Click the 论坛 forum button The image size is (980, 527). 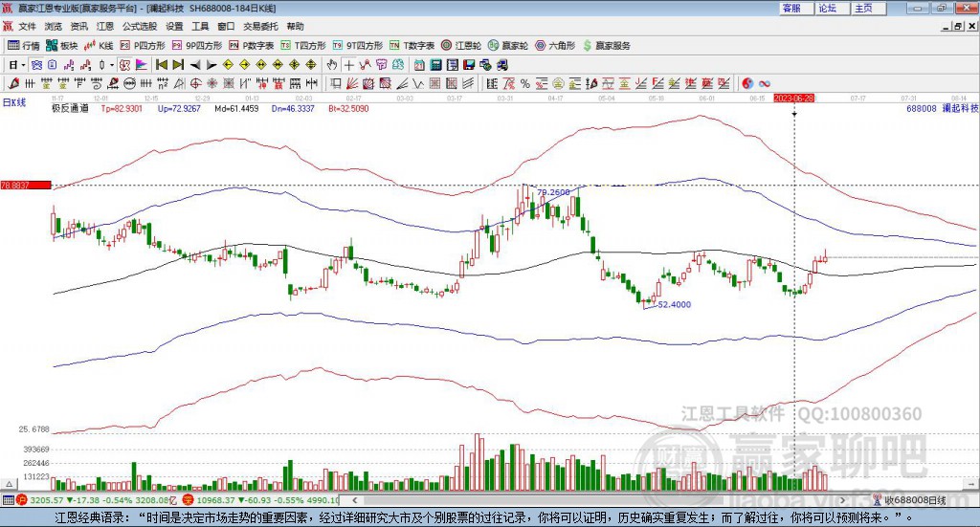pyautogui.click(x=827, y=8)
